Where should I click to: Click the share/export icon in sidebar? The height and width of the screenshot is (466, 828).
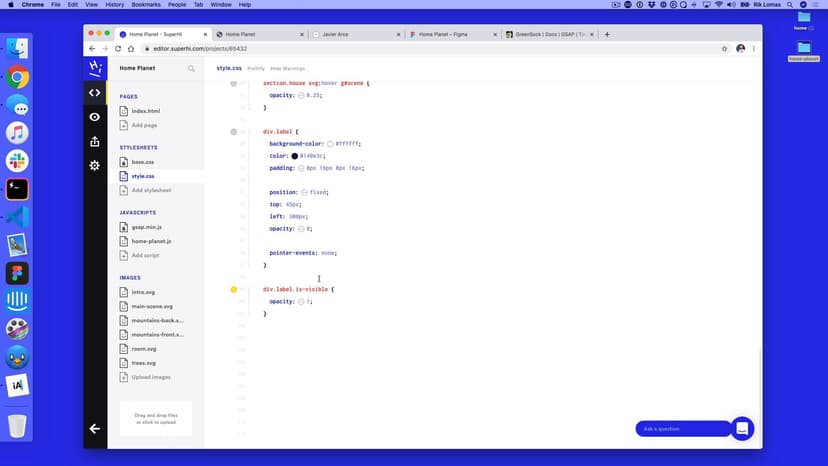95,141
